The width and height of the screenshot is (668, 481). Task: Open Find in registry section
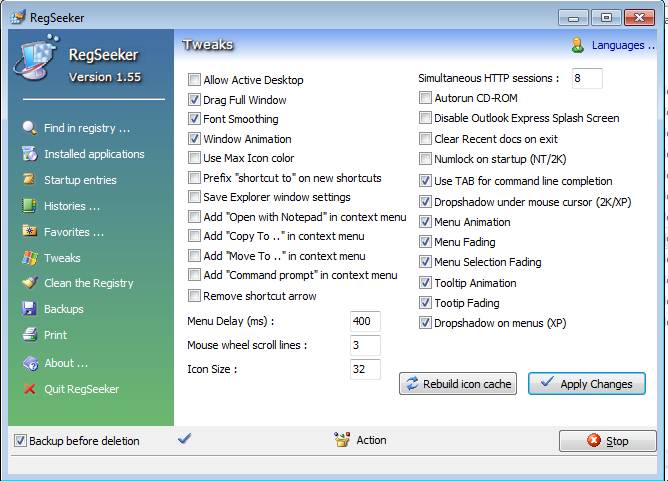[87, 128]
